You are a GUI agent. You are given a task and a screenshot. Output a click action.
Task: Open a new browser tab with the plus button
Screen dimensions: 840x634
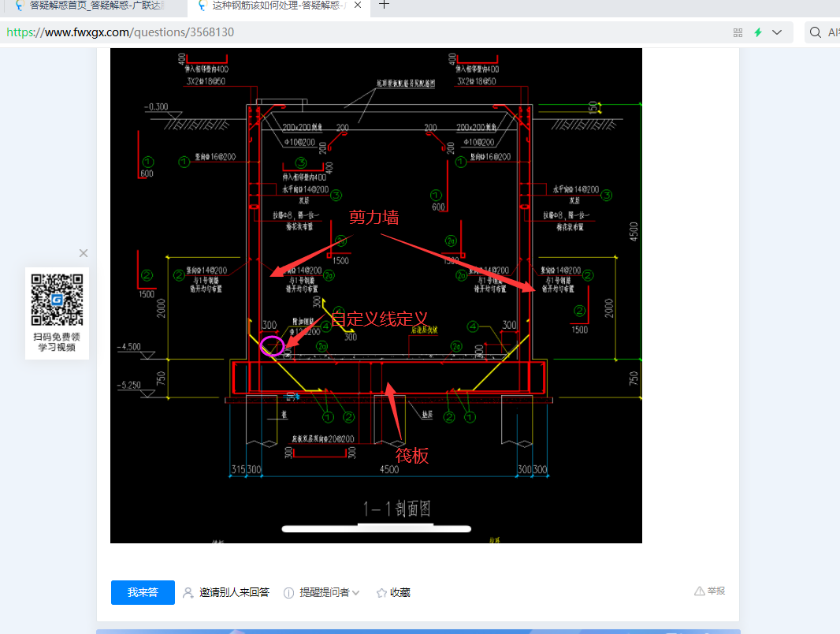[x=384, y=6]
